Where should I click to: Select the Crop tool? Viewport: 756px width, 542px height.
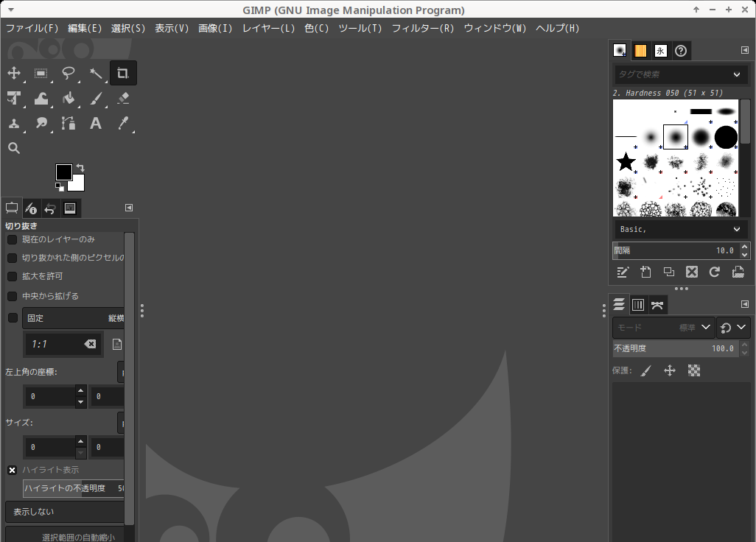pos(123,73)
